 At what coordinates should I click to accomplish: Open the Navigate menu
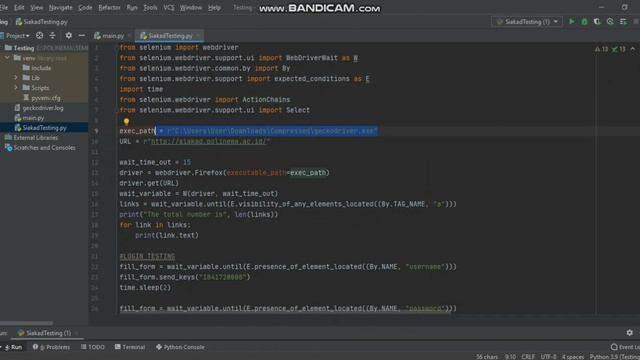pos(60,7)
